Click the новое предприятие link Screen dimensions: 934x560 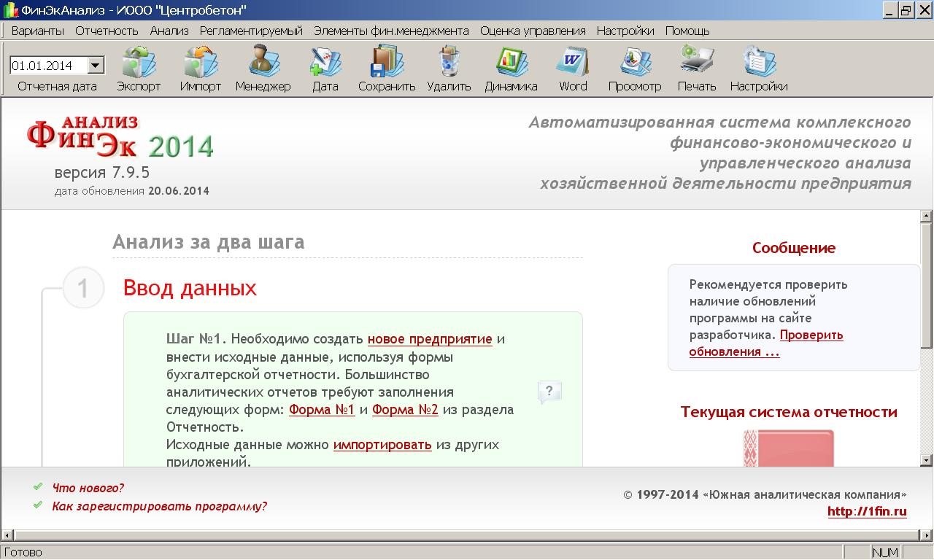431,339
